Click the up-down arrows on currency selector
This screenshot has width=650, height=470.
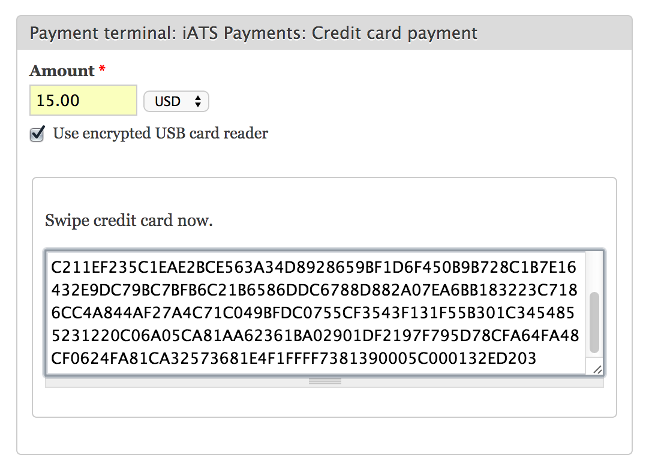click(x=198, y=101)
